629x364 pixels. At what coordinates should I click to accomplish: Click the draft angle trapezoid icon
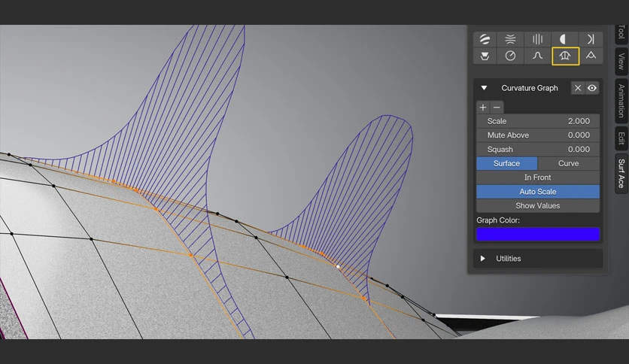(x=485, y=56)
